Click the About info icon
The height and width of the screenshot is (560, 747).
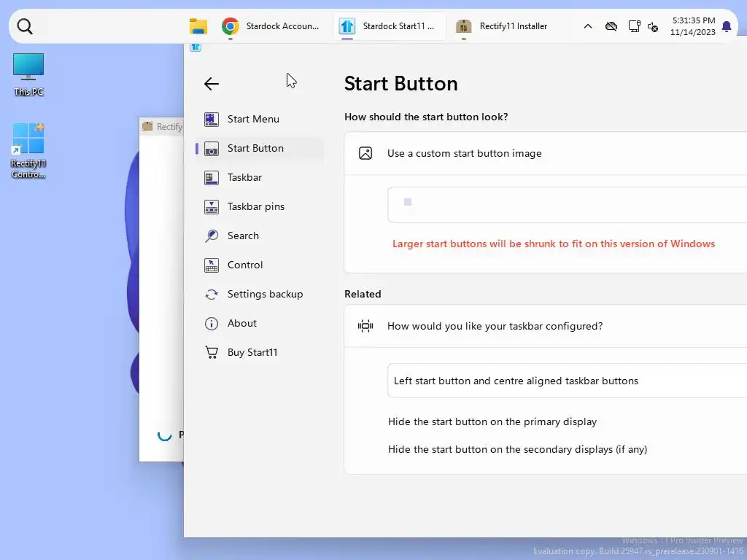coord(212,323)
